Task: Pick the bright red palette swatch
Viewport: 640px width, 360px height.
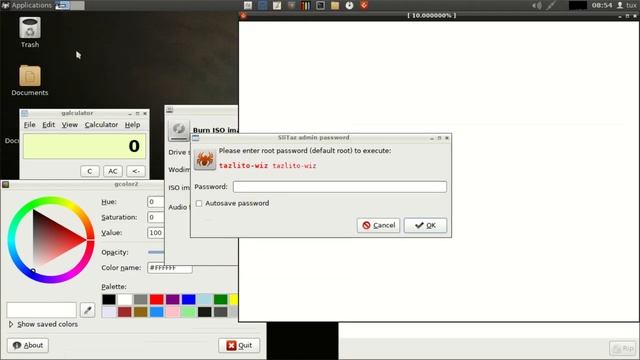Action: pyautogui.click(x=156, y=299)
